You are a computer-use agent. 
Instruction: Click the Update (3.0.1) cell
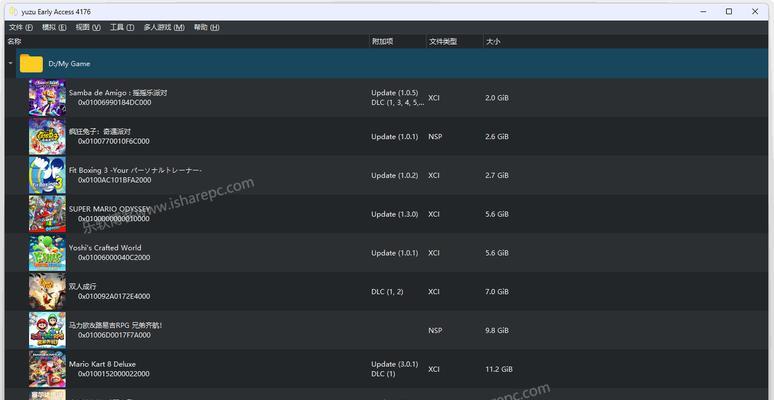pos(394,364)
